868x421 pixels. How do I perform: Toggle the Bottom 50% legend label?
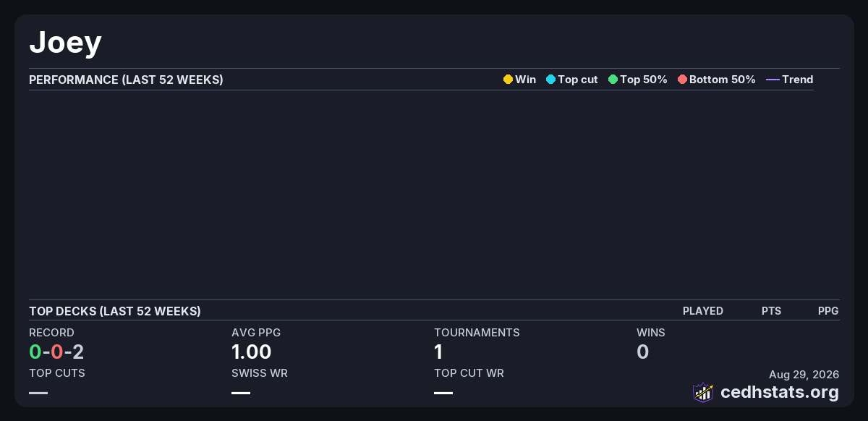coord(722,80)
